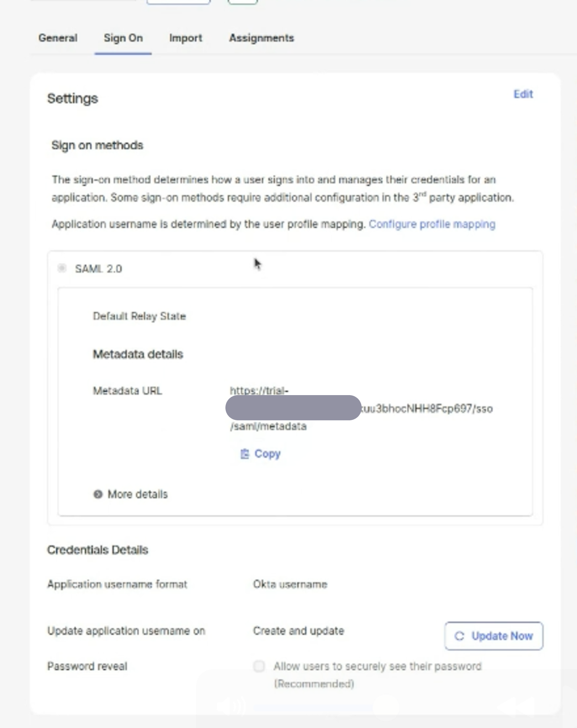Select the Metadata URL text
The width and height of the screenshot is (577, 728).
point(362,409)
